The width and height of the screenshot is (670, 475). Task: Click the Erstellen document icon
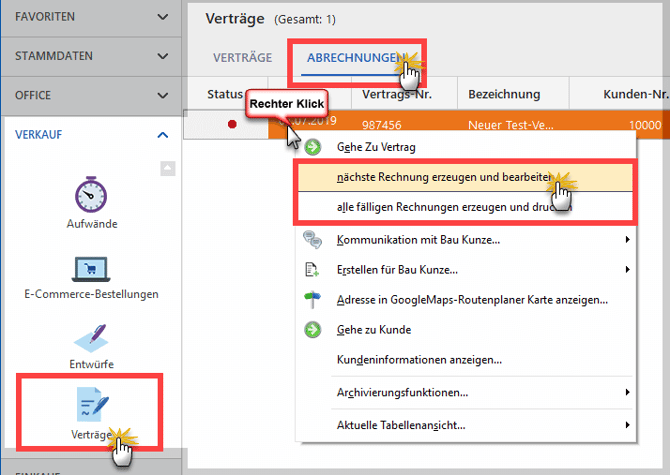(313, 270)
